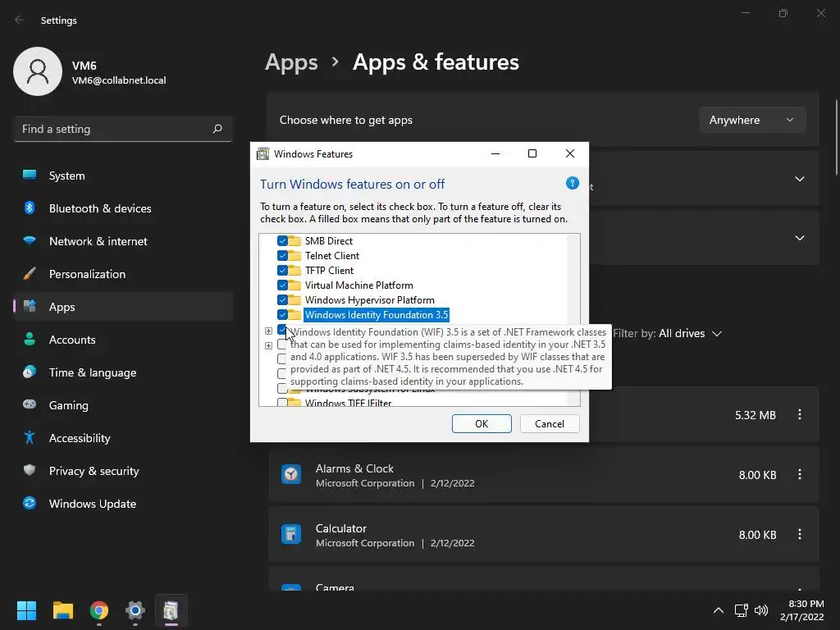Viewport: 840px width, 630px height.
Task: Click the Find a setting search box
Action: coord(115,129)
